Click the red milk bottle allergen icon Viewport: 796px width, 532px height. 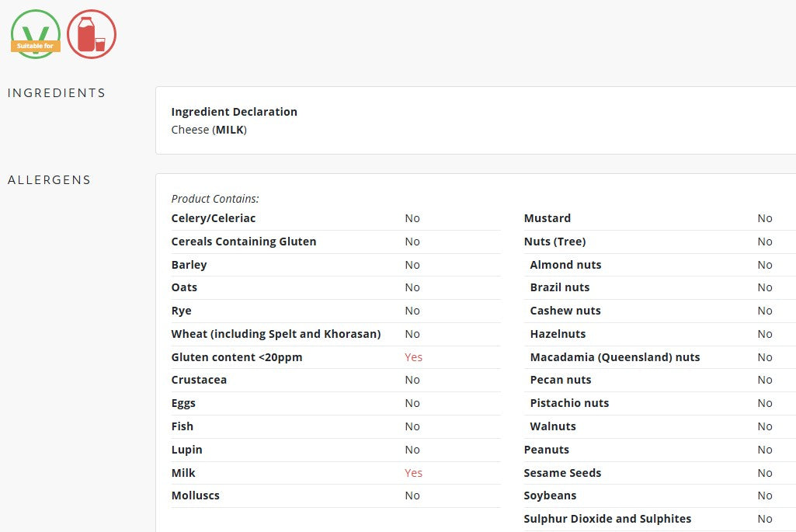point(92,34)
